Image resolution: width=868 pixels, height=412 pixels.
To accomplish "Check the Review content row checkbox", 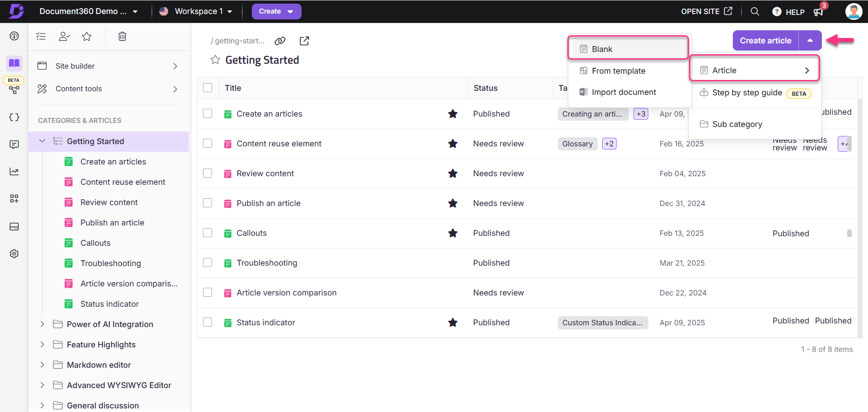I will 208,173.
